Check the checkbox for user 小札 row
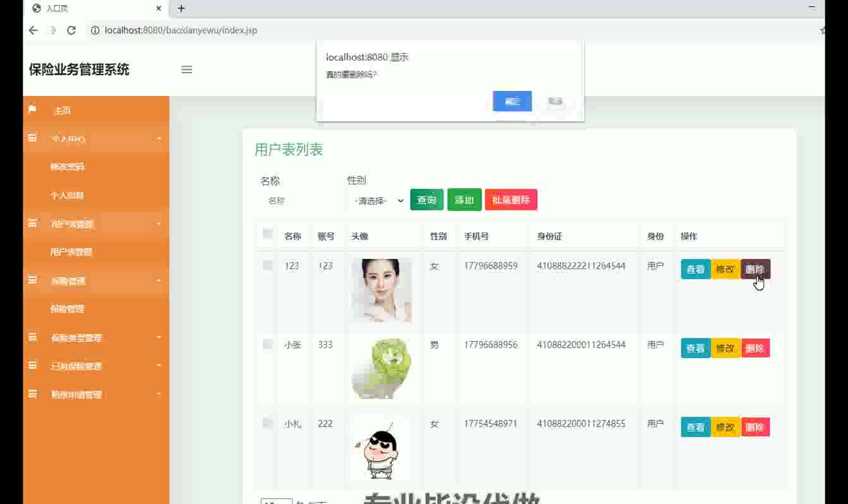 [x=267, y=423]
